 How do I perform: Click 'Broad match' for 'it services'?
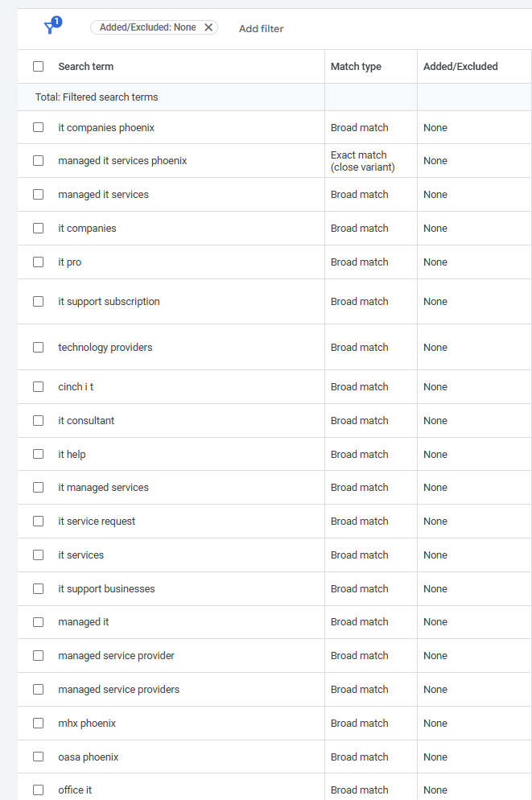point(359,555)
